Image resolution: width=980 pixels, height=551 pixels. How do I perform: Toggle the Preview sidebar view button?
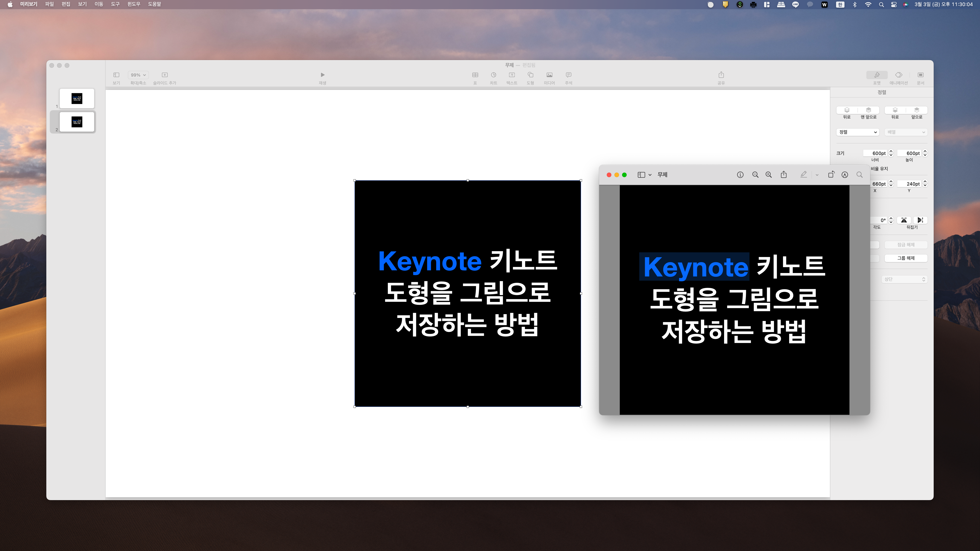pos(641,174)
